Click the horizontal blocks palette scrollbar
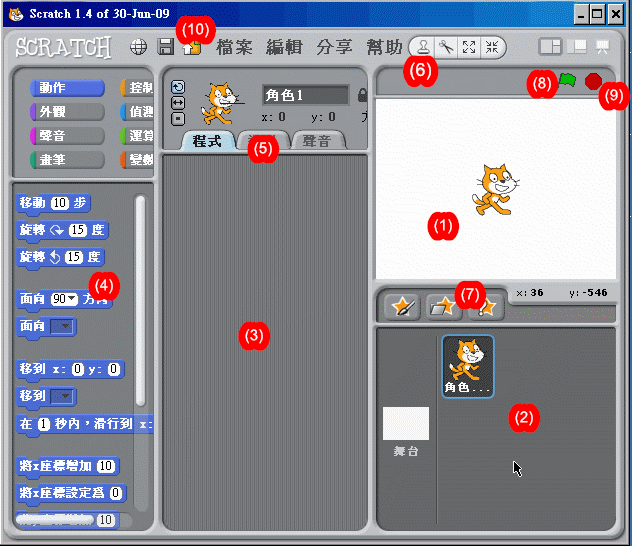 click(x=54, y=519)
